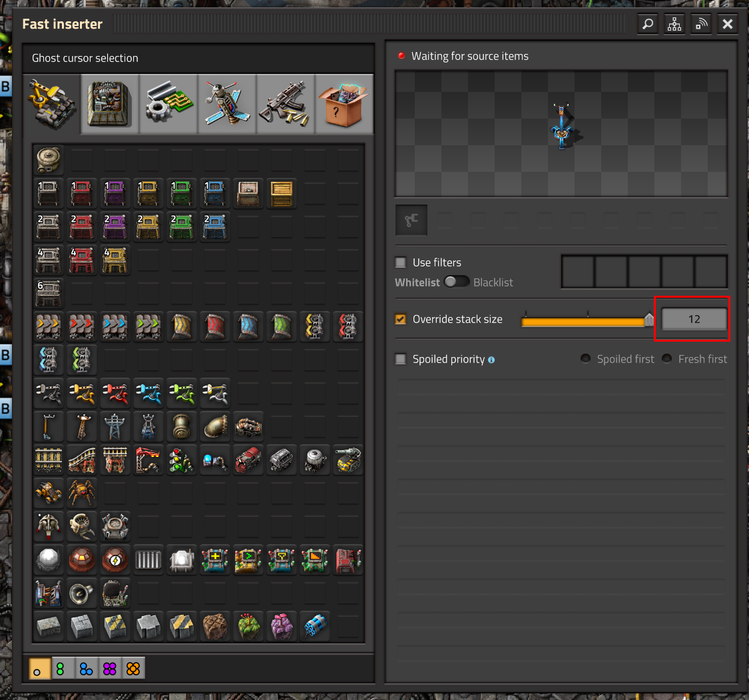The height and width of the screenshot is (700, 749).
Task: Select the yellow splitter
Action: point(315,326)
